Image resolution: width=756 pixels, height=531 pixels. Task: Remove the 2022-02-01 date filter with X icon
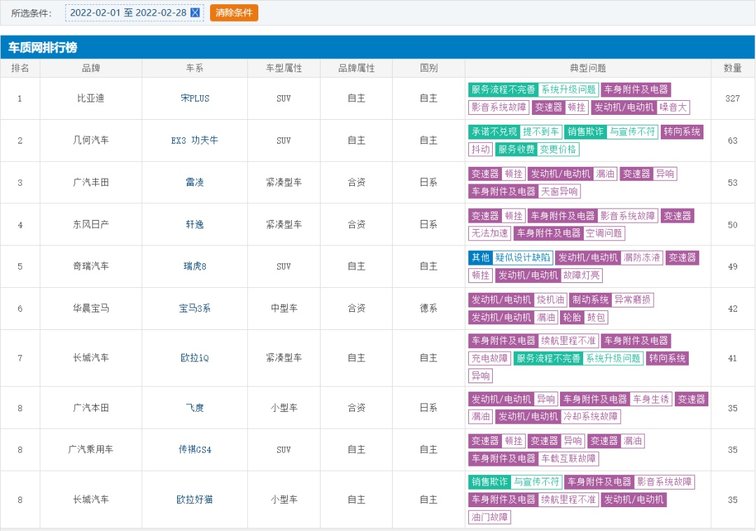coord(194,13)
